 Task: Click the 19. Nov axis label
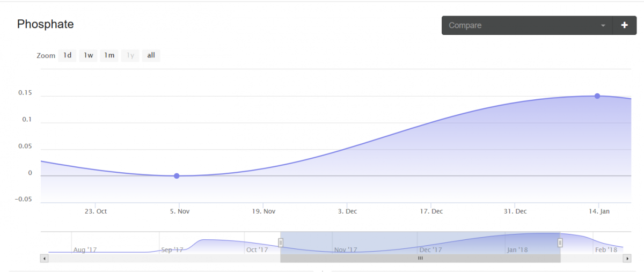[x=264, y=211]
